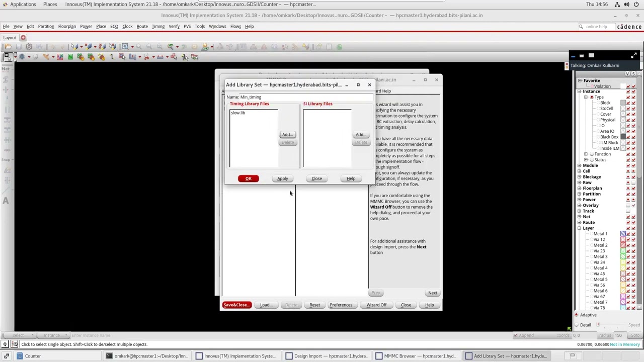Toggle visibility checkbox for Net row
Image resolution: width=644 pixels, height=362 pixels.
(x=627, y=217)
